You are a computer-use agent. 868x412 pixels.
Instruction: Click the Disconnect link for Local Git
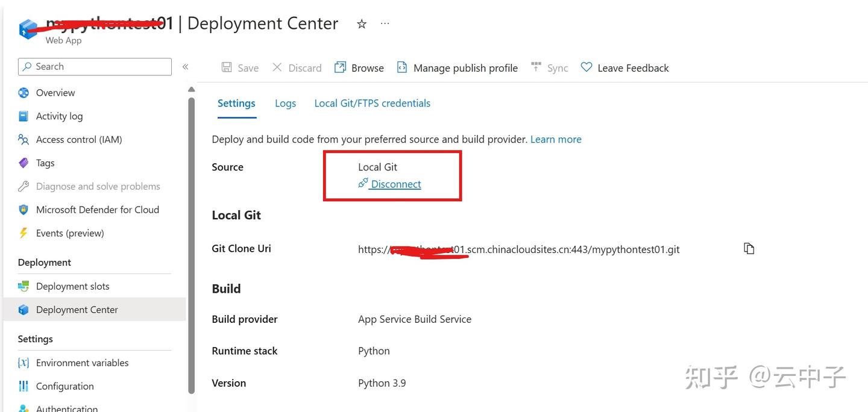(395, 184)
